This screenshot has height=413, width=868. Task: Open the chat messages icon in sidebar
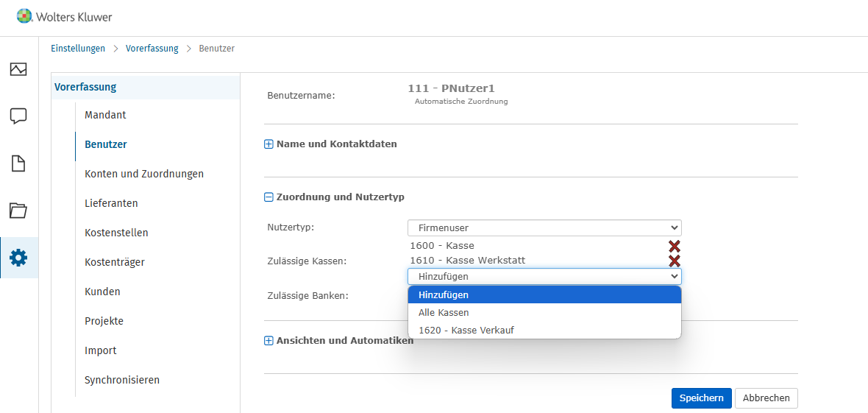pyautogui.click(x=18, y=116)
